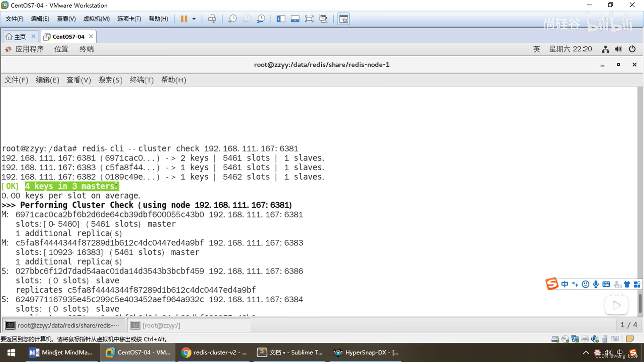This screenshot has height=362, width=644.
Task: Switch to the [root@zzyy:/] terminal window button
Action: pyautogui.click(x=161, y=325)
